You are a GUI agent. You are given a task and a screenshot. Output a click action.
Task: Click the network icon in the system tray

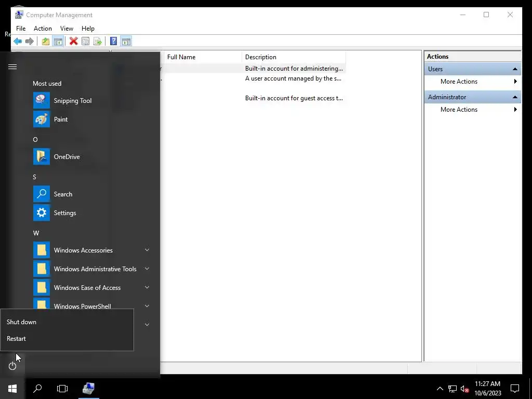[x=453, y=389]
